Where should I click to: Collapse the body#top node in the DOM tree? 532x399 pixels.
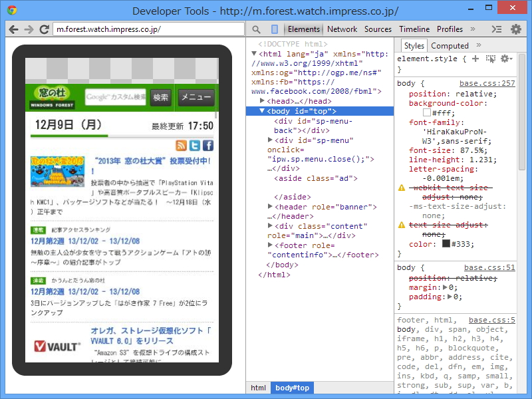pyautogui.click(x=261, y=111)
